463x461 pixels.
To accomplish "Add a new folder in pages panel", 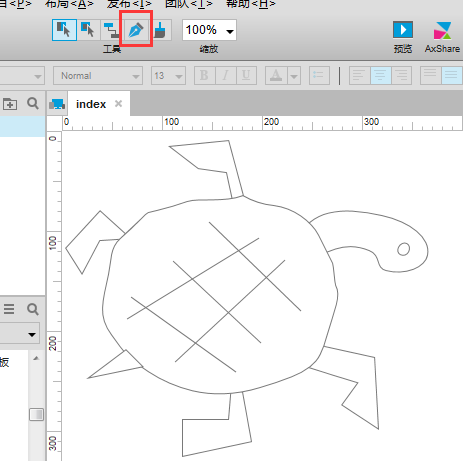I will point(10,104).
